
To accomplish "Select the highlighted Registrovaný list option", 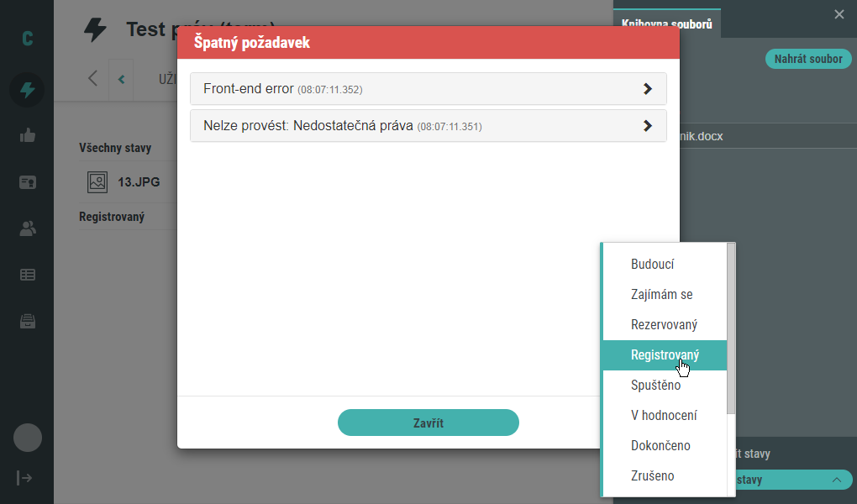I will point(665,355).
